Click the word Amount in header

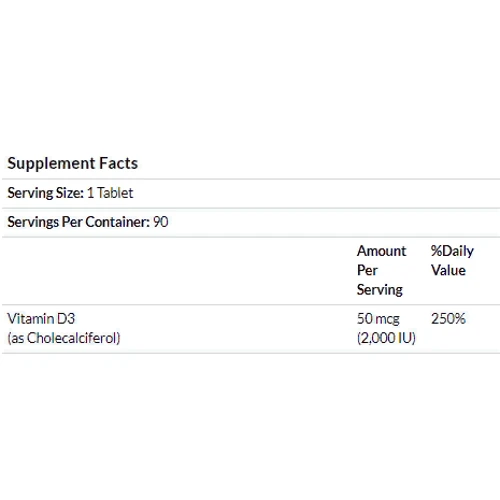click(381, 251)
